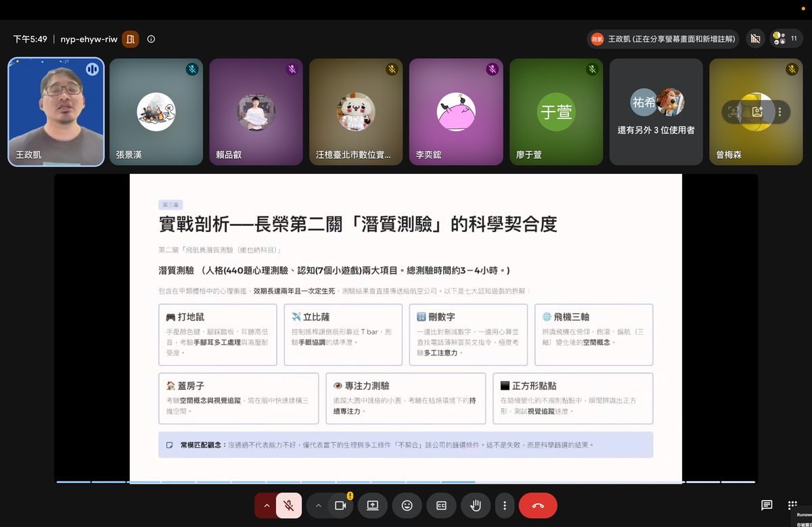Open backgrounds and effects on 曾梅森 tile
Screen dimensions: 812x527
(757, 112)
